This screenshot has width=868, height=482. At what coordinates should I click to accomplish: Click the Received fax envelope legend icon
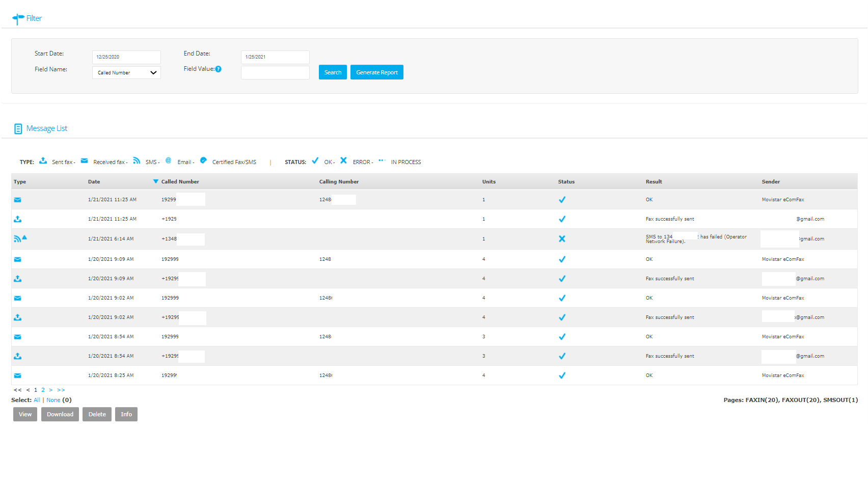click(x=85, y=161)
